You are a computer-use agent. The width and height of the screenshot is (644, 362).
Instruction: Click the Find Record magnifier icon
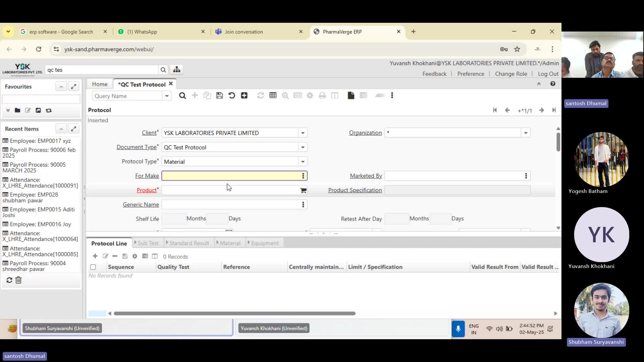[x=182, y=96]
